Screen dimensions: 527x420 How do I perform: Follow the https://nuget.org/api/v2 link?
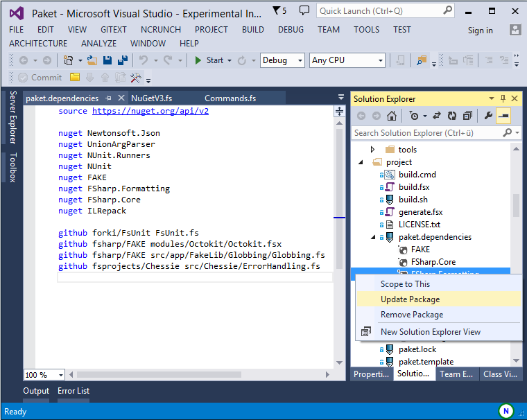pyautogui.click(x=150, y=111)
